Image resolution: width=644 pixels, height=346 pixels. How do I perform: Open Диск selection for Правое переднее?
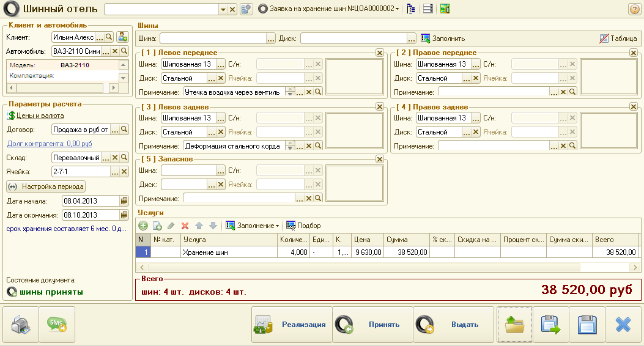[467, 78]
